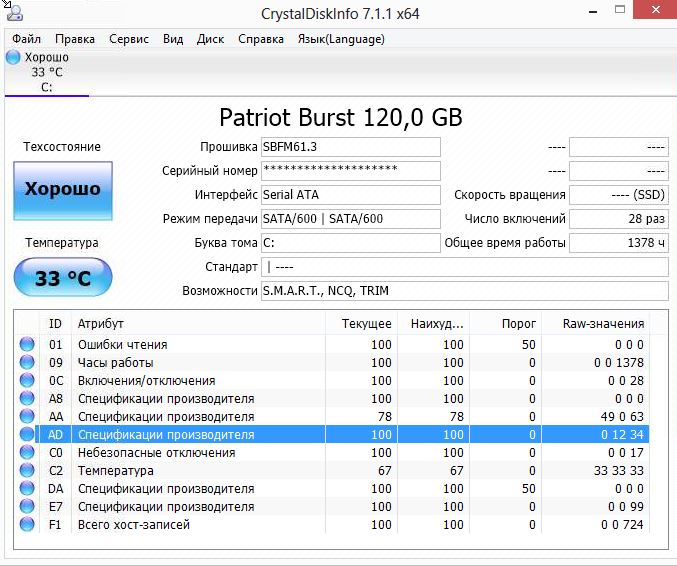Open the Вид menu
677x566 pixels.
pos(173,39)
